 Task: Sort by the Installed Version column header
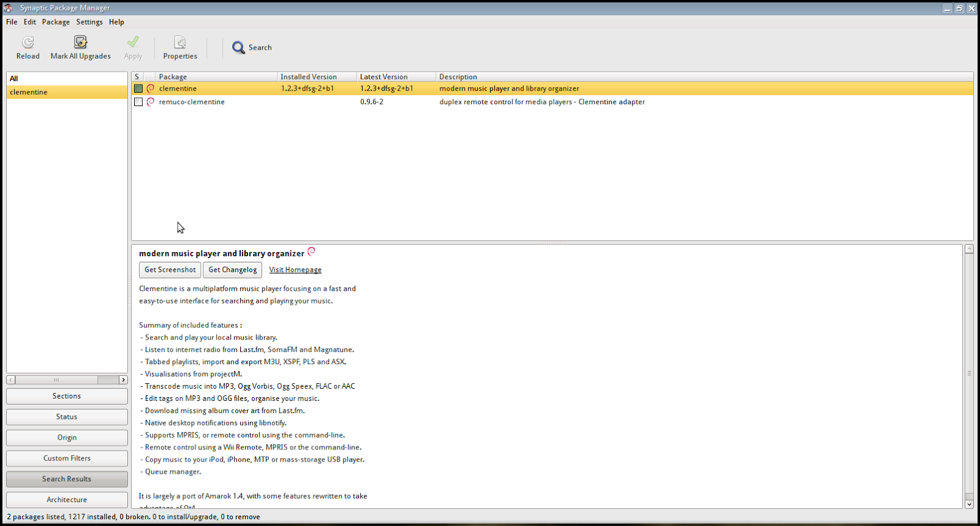coord(317,77)
